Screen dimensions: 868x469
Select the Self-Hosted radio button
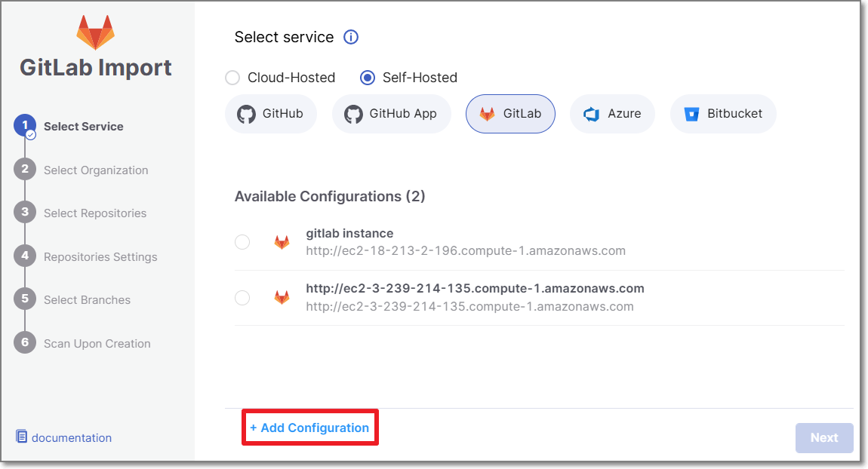point(368,78)
